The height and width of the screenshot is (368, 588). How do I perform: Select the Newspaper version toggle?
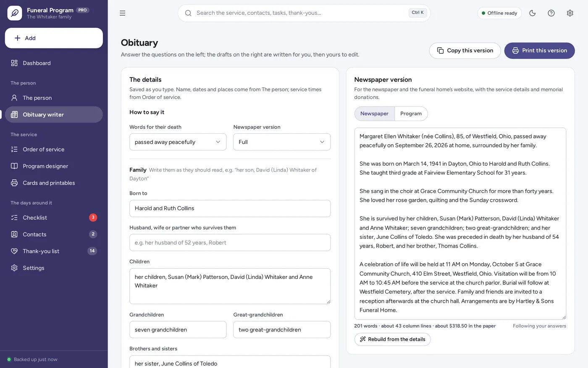coord(374,114)
